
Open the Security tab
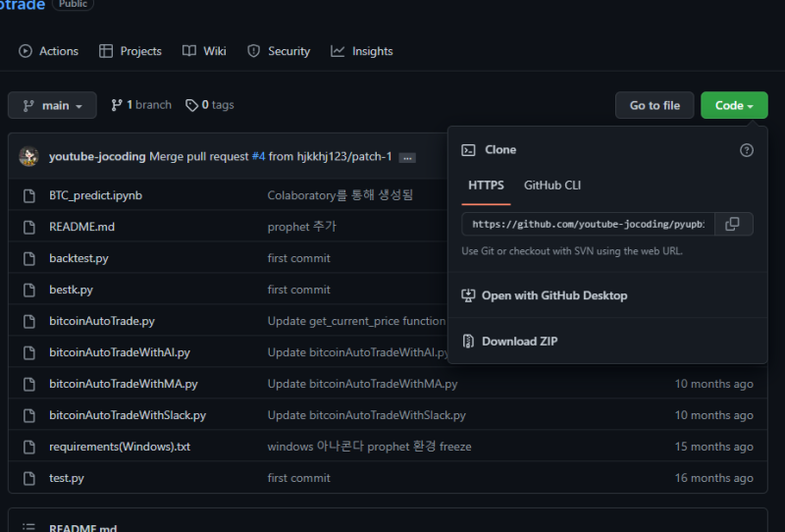tap(279, 51)
